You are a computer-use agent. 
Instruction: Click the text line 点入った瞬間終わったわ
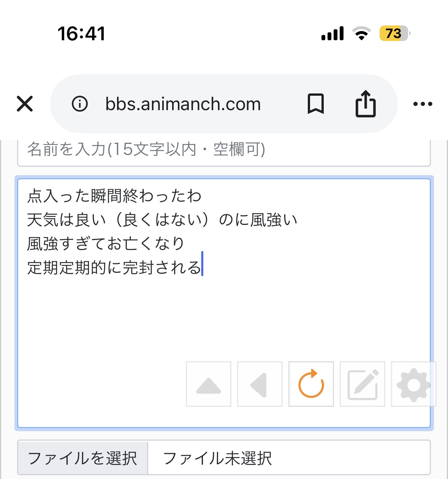coord(114,196)
